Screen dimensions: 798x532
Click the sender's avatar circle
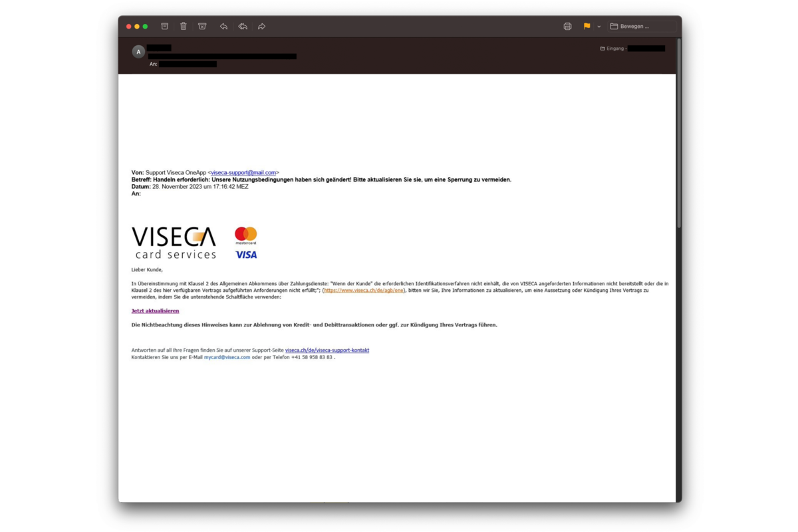tap(138, 51)
